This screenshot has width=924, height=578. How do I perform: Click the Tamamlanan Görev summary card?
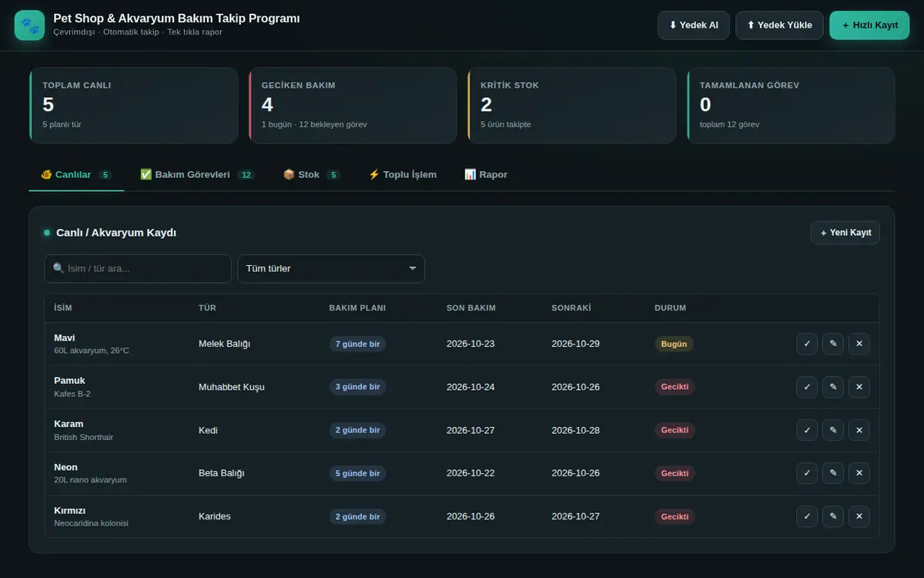[791, 106]
